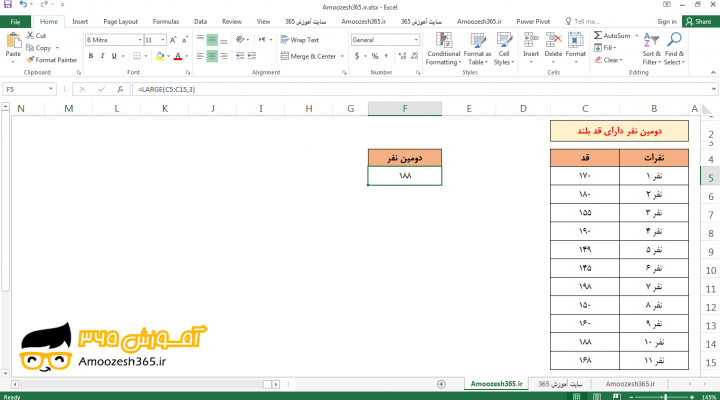Screen dimensions: 720x400
Task: Open the text orientation tool
Action: [x=241, y=40]
